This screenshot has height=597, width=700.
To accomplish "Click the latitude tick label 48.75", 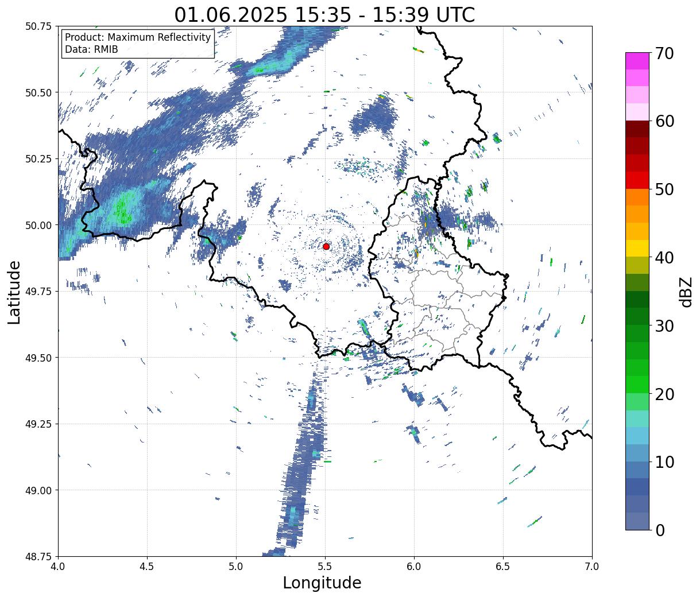I will tap(38, 557).
